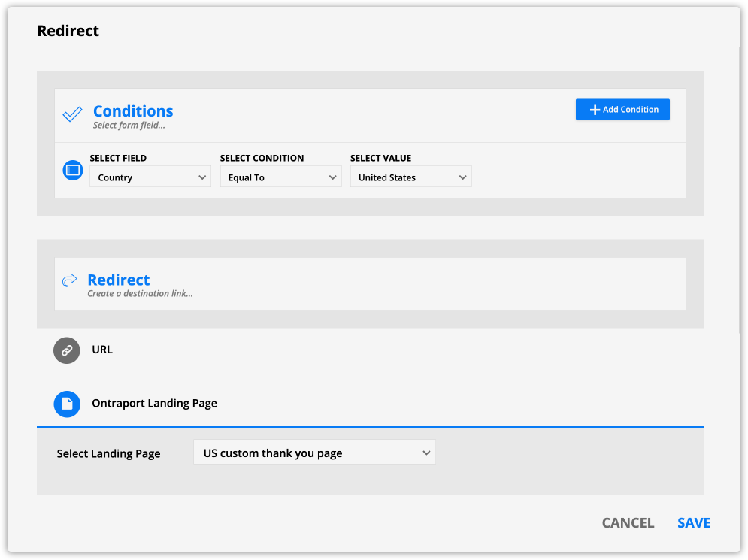The width and height of the screenshot is (748, 560).
Task: Open the Select Field dropdown showing Country
Action: point(150,177)
